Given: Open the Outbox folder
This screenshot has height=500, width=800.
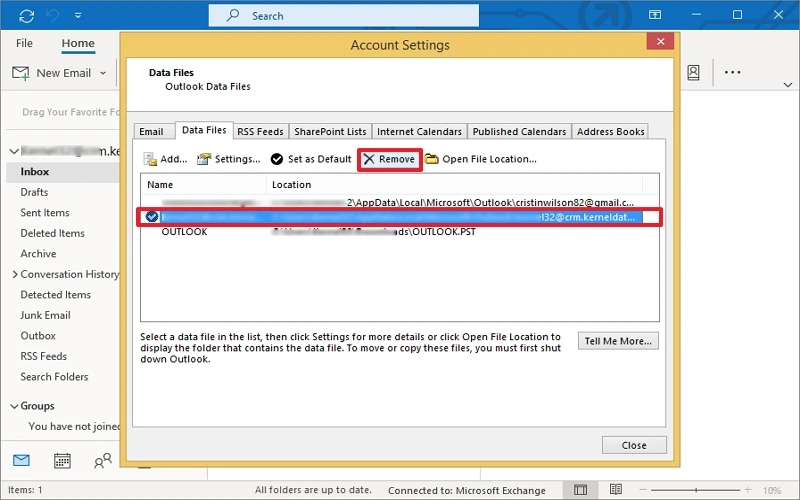Looking at the screenshot, I should pos(38,336).
